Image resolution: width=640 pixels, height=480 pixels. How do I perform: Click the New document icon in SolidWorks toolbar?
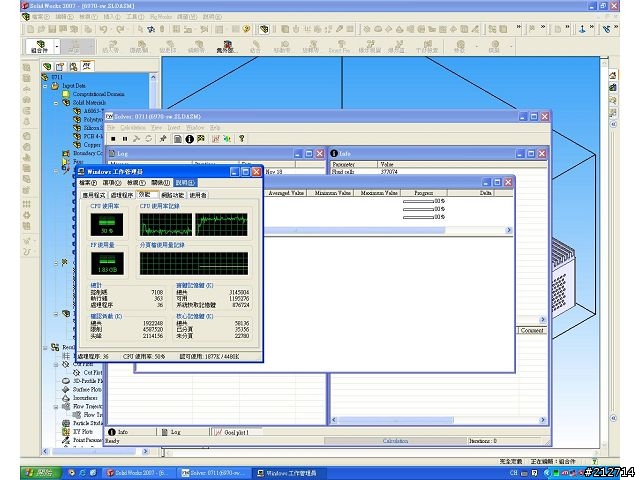[x=30, y=29]
